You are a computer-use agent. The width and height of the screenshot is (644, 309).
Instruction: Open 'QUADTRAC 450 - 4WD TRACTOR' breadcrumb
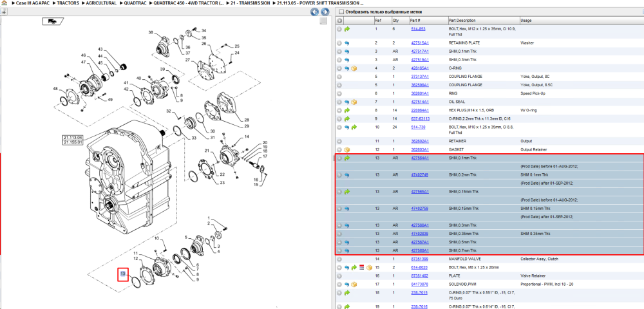pos(189,3)
